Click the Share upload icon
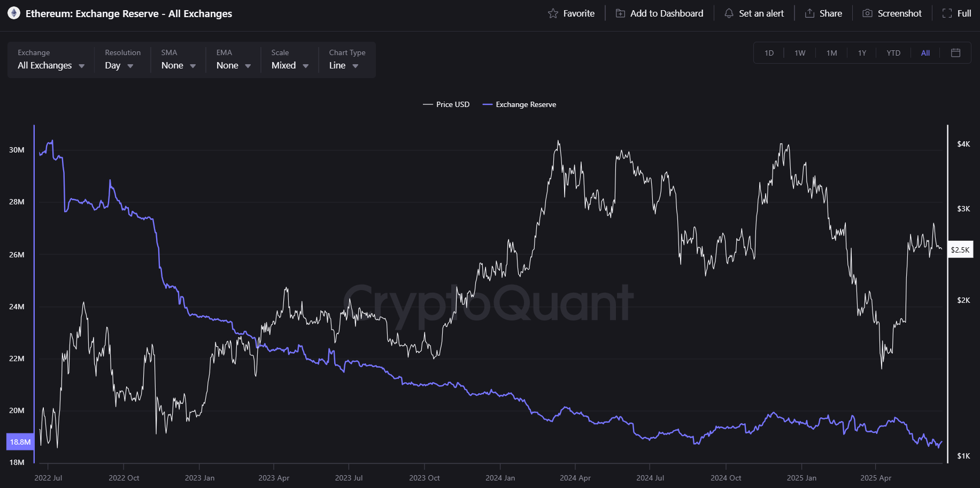Screen dimensions: 980x488 point(809,13)
